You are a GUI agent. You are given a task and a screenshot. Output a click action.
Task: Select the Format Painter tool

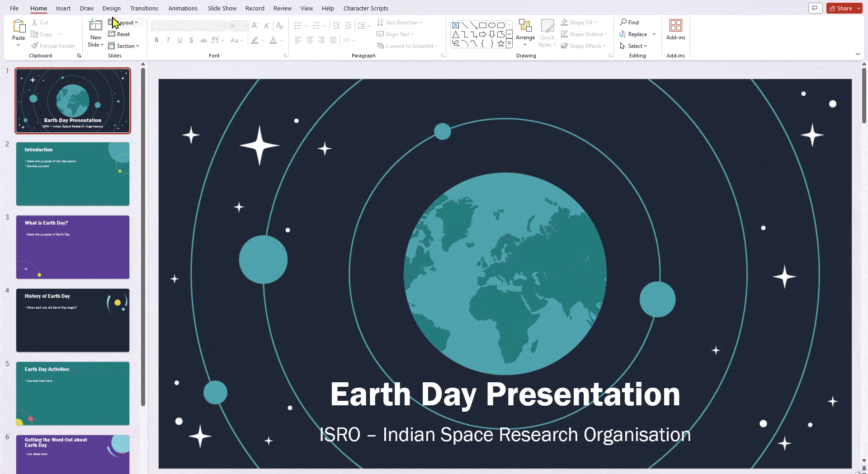tap(53, 46)
